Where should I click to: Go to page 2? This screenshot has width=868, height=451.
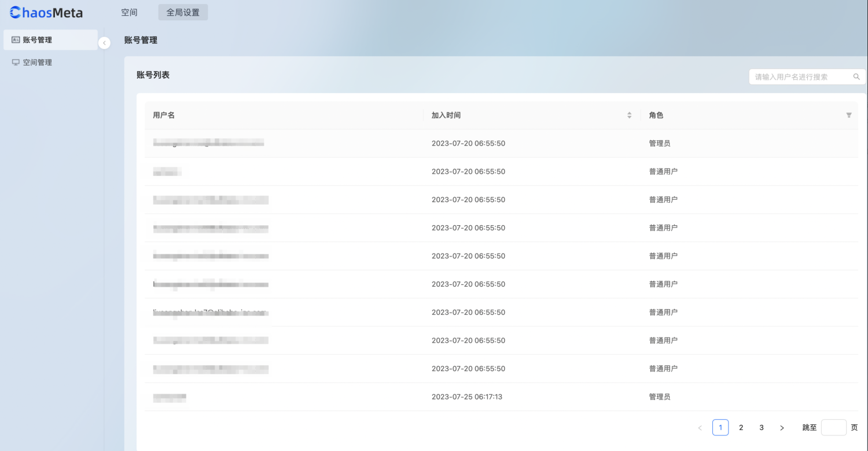(741, 428)
